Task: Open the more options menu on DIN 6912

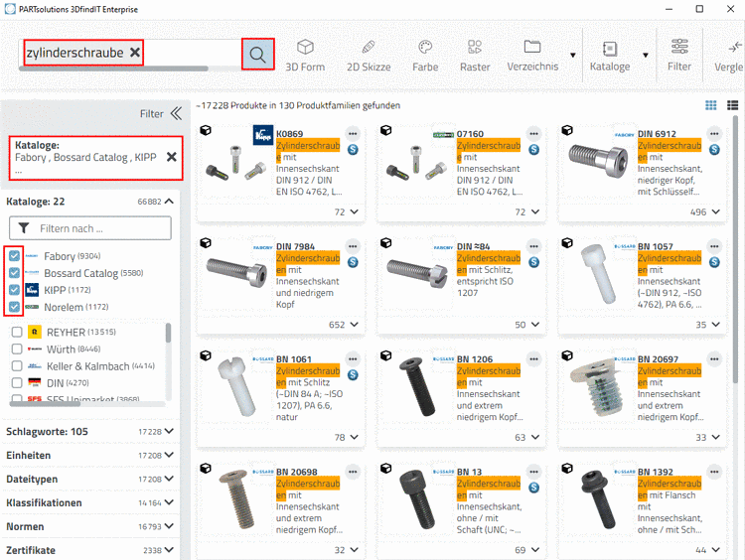Action: click(x=714, y=134)
